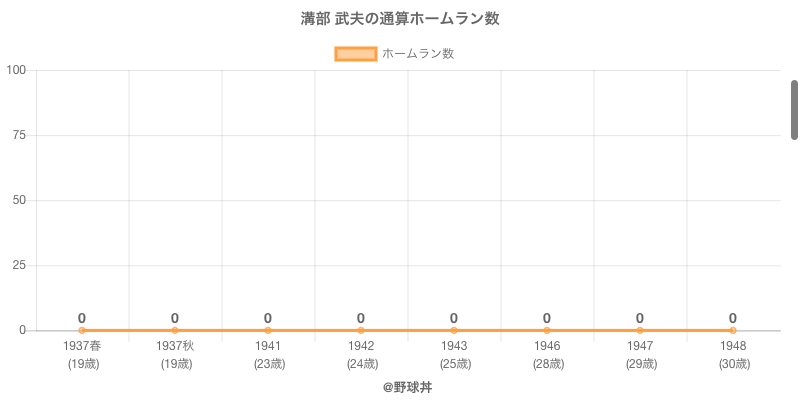Click the 1937春 data point
Screen dimensions: 800x400
pyautogui.click(x=82, y=330)
